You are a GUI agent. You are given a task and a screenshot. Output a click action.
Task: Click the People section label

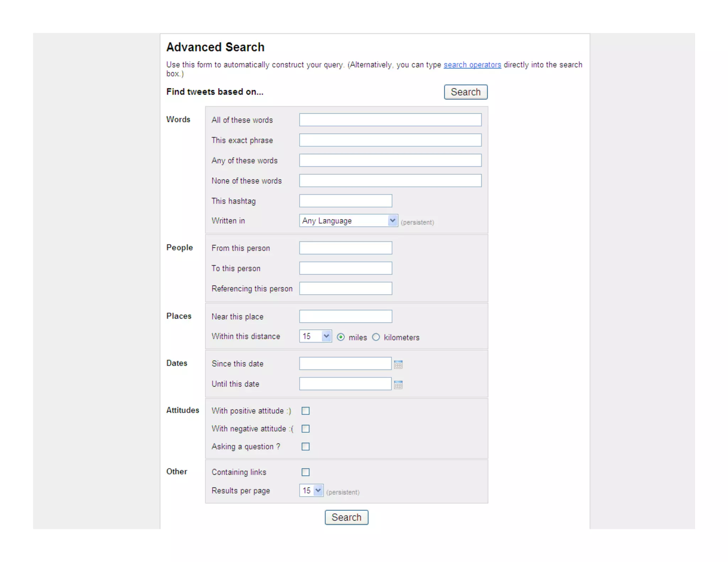click(180, 248)
